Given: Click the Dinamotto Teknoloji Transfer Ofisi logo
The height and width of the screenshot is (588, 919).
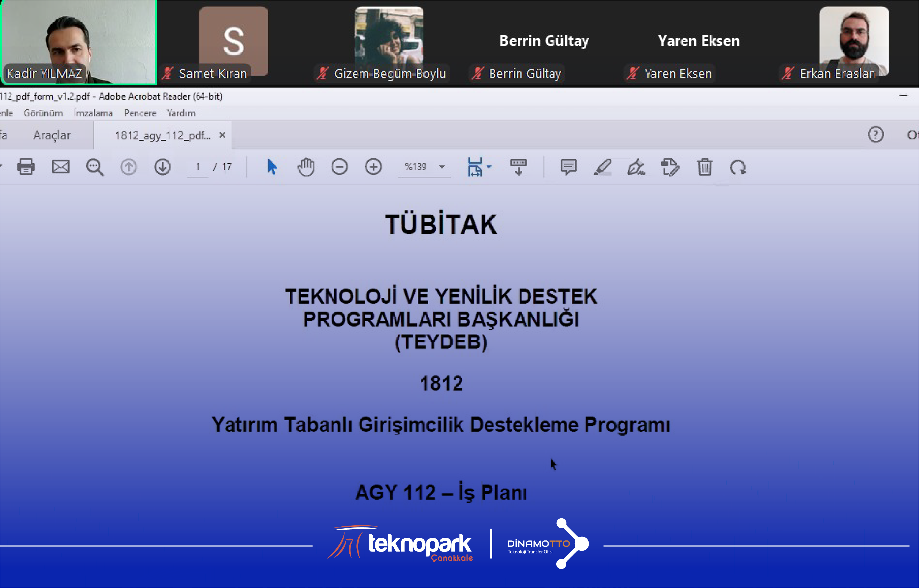Looking at the screenshot, I should pyautogui.click(x=548, y=543).
